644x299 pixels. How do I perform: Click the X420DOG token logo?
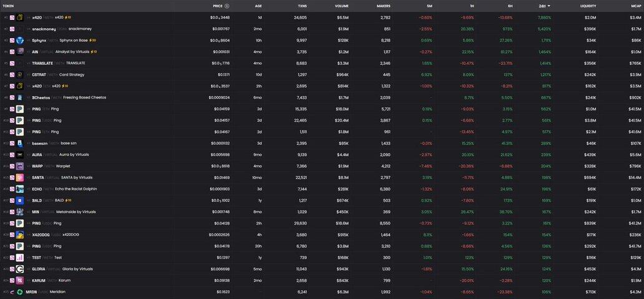(x=20, y=235)
